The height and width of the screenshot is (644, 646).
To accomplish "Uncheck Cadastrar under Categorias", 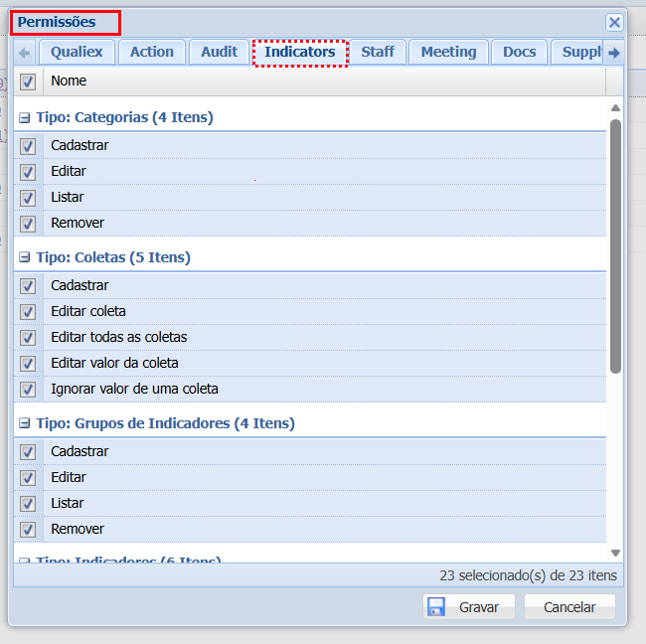I will (28, 146).
